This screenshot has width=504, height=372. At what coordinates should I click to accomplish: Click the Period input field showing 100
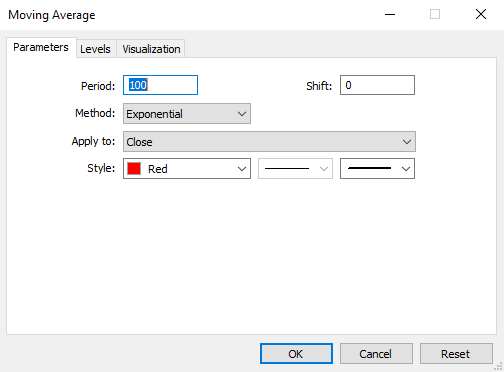point(160,85)
